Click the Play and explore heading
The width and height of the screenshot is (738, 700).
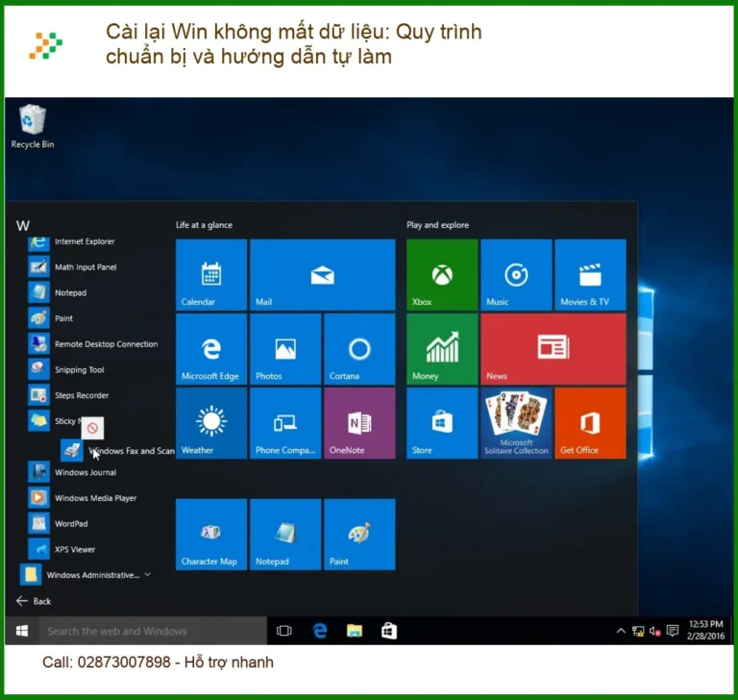438,225
